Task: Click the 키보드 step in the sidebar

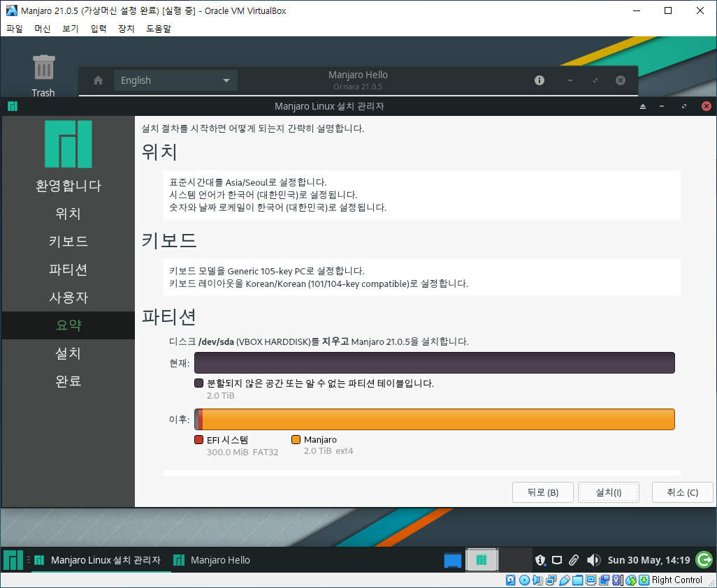Action: pos(68,241)
